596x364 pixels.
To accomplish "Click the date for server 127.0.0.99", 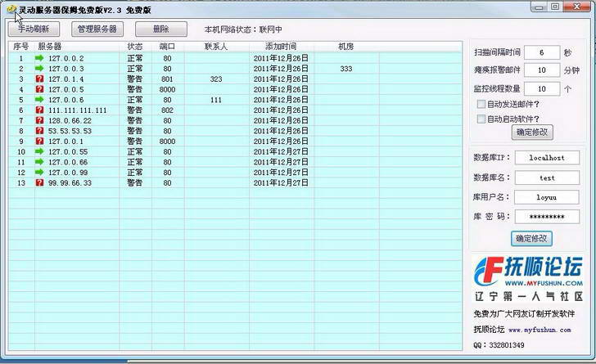I will tap(281, 172).
